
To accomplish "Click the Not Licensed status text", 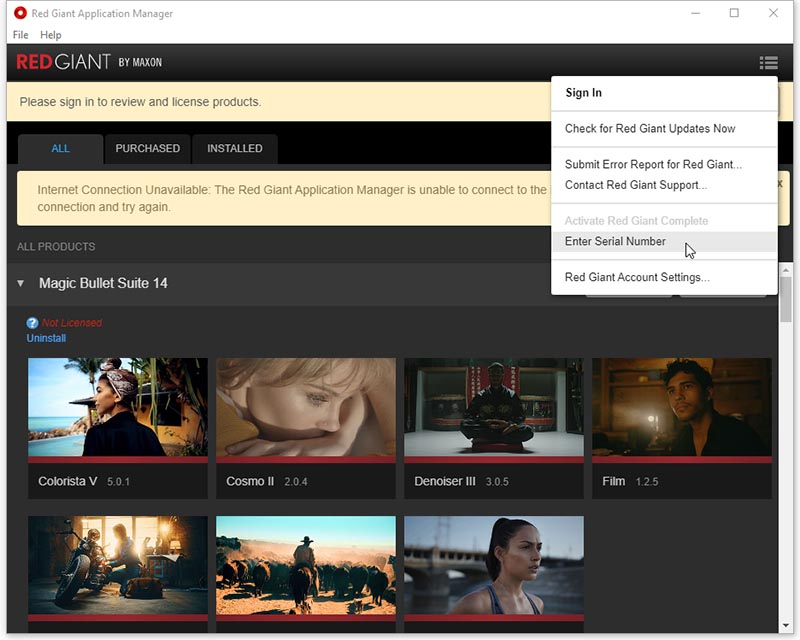I will tap(72, 323).
